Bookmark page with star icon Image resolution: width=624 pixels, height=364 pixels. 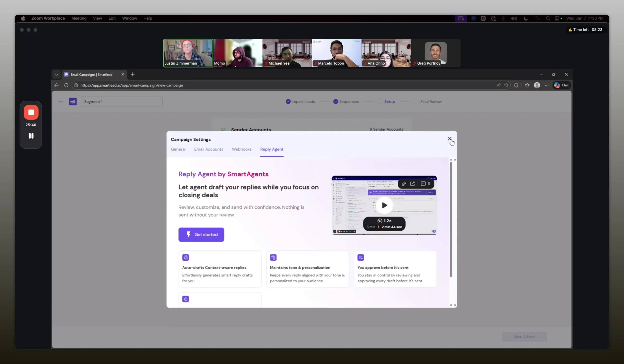(x=506, y=85)
